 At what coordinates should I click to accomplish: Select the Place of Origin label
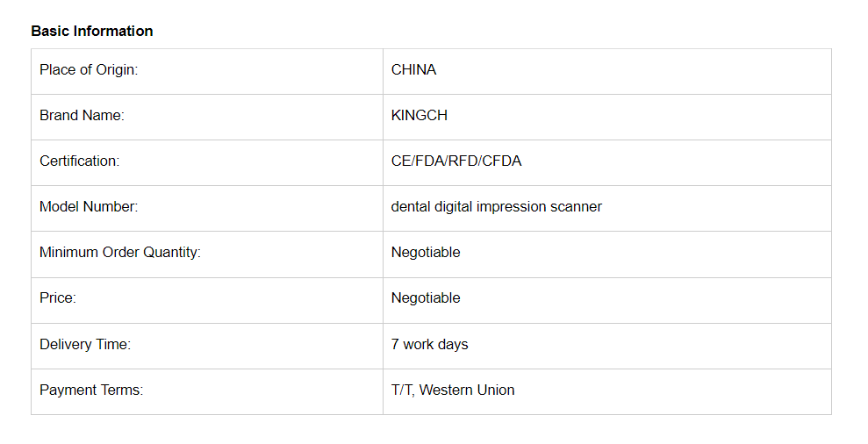89,69
